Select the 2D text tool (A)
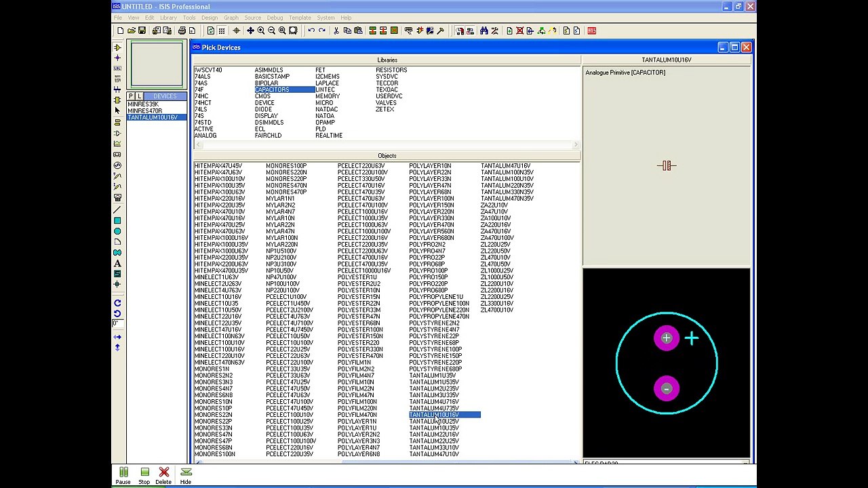The image size is (868, 488). (x=117, y=263)
